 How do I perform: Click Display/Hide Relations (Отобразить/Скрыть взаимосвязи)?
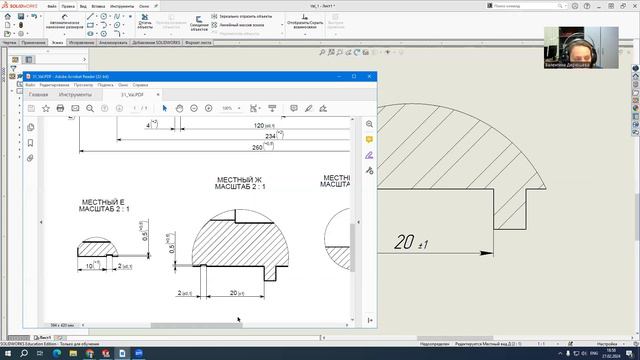pyautogui.click(x=305, y=22)
